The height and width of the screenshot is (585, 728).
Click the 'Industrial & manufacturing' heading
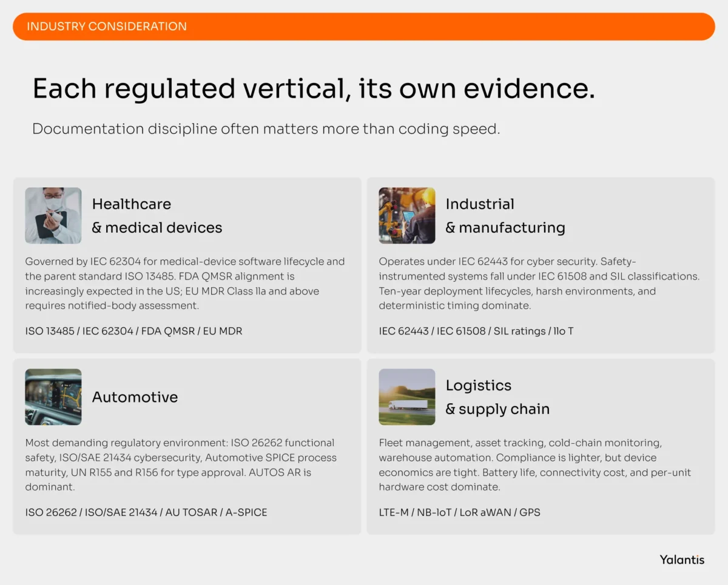pos(505,216)
